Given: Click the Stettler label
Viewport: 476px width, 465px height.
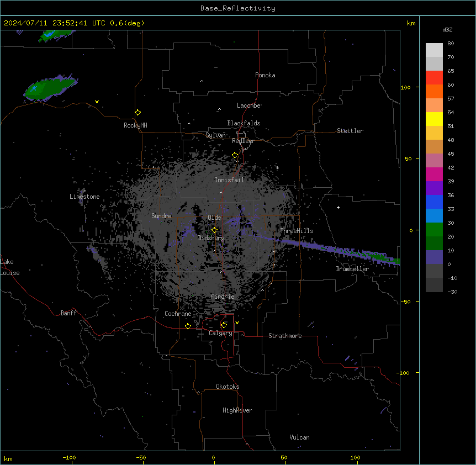Looking at the screenshot, I should [x=350, y=131].
